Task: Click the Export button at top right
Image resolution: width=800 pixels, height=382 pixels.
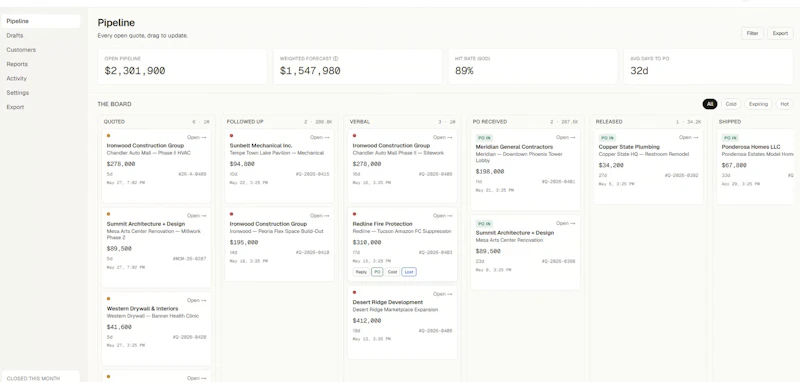Action: coord(780,33)
